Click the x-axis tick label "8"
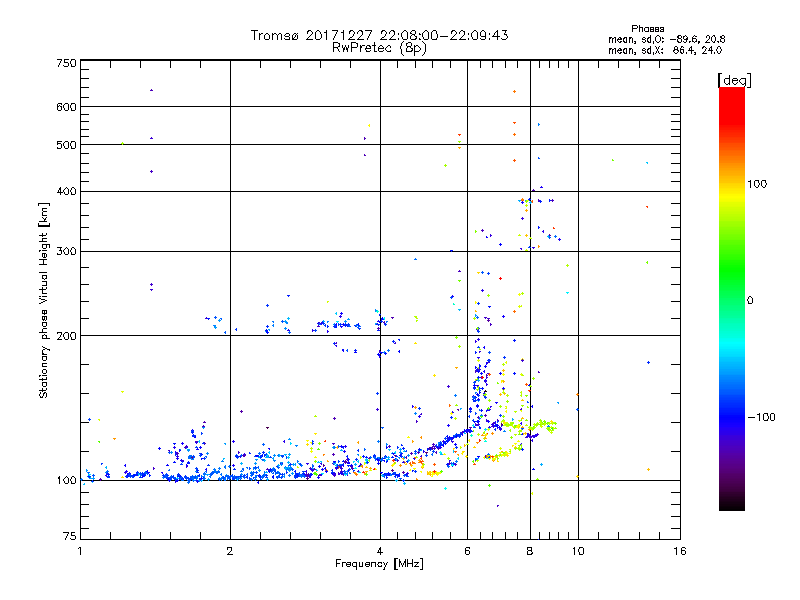The height and width of the screenshot is (600, 800). coord(530,551)
